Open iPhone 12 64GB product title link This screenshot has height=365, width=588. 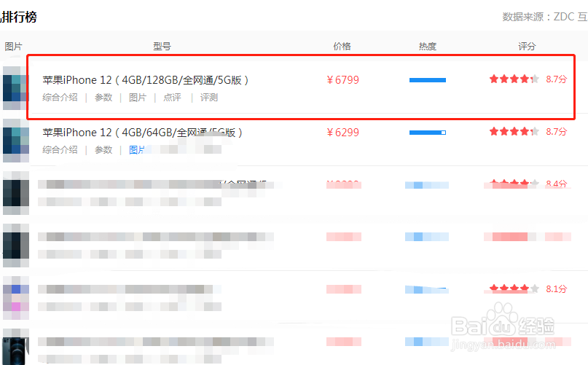tap(142, 133)
